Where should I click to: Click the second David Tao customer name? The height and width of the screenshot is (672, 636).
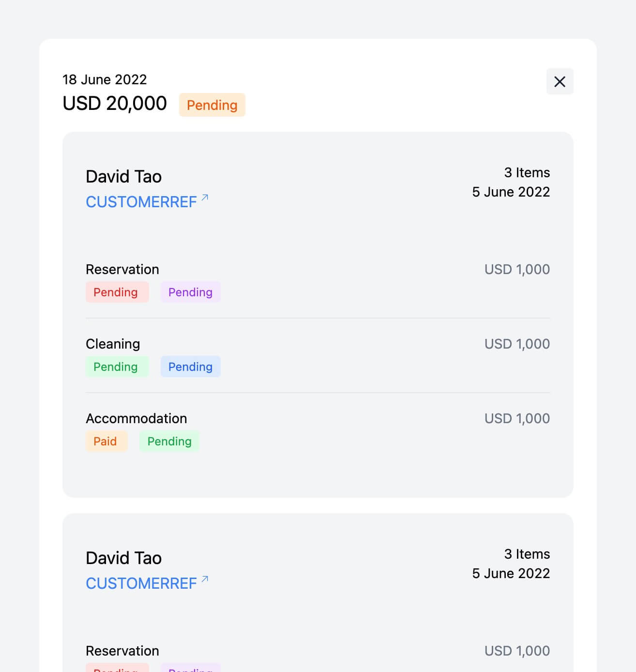click(124, 558)
